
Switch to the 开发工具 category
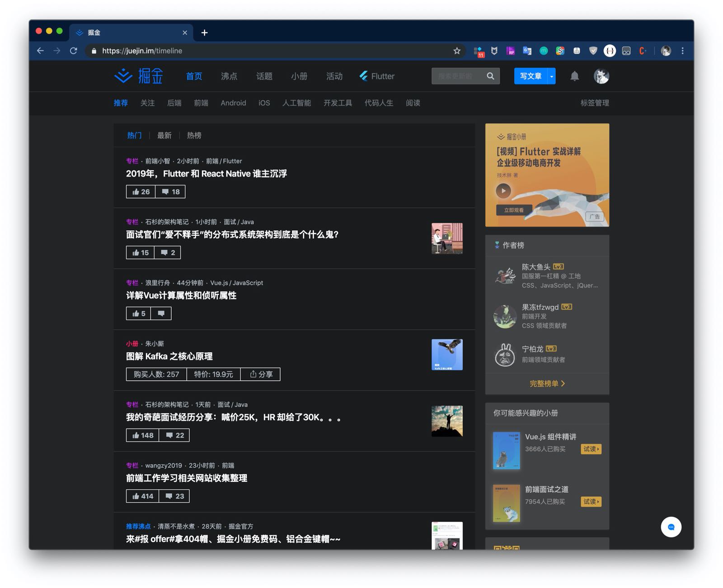[x=338, y=103]
